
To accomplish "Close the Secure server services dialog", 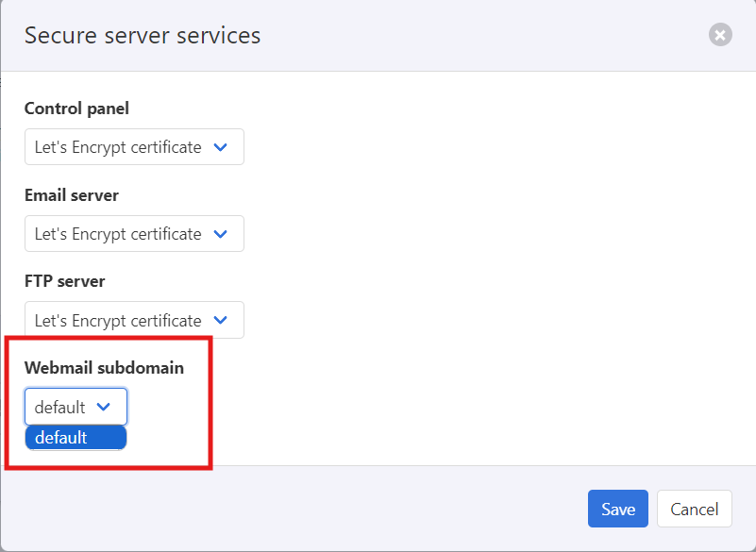I will coord(720,36).
